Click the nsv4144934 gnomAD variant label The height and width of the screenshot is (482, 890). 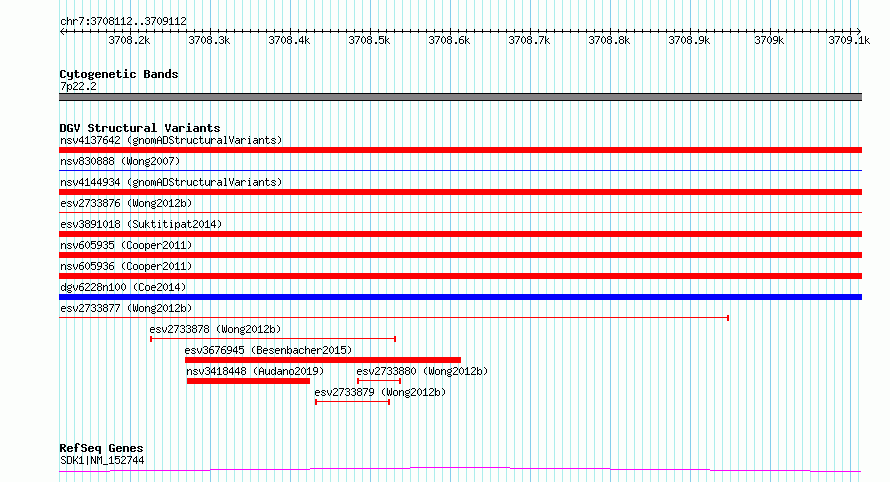click(x=171, y=182)
